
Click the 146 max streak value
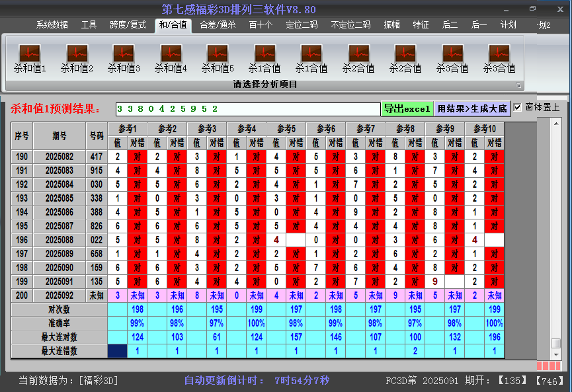336,337
